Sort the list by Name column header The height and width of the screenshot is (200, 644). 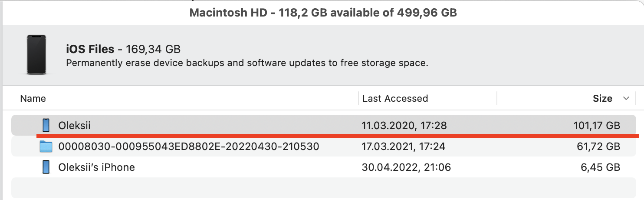[33, 99]
